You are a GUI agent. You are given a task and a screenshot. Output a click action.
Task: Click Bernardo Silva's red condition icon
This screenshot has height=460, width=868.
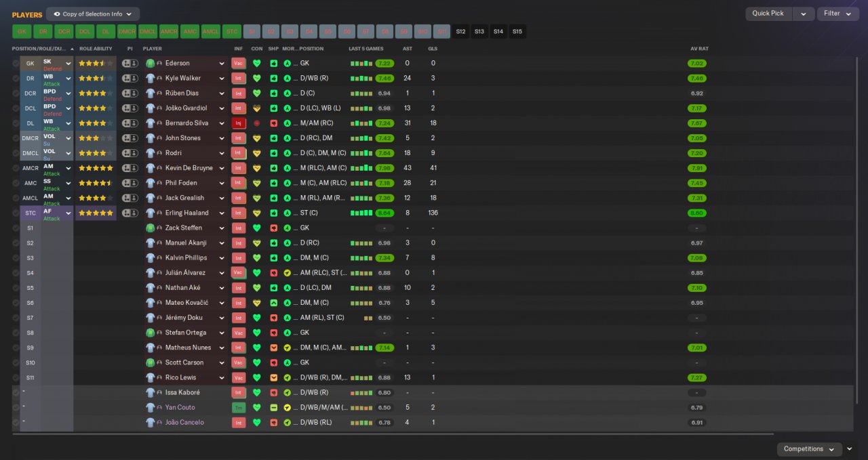257,123
